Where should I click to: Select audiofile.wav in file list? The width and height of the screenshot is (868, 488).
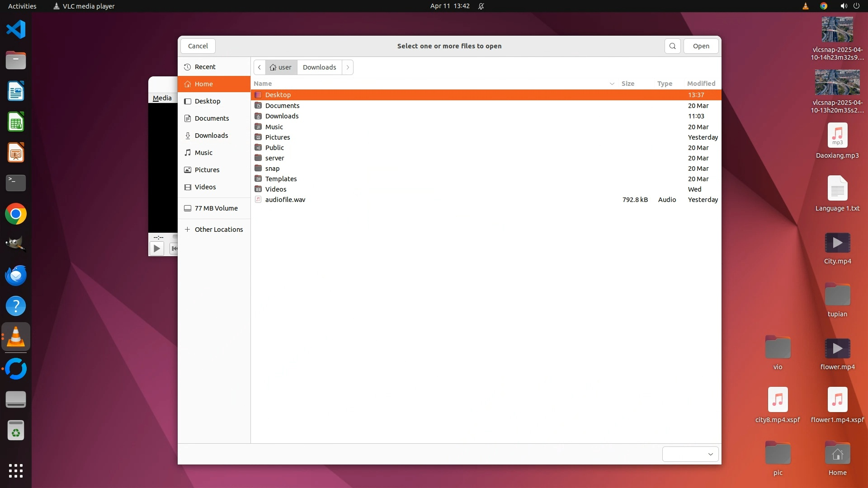pos(285,200)
